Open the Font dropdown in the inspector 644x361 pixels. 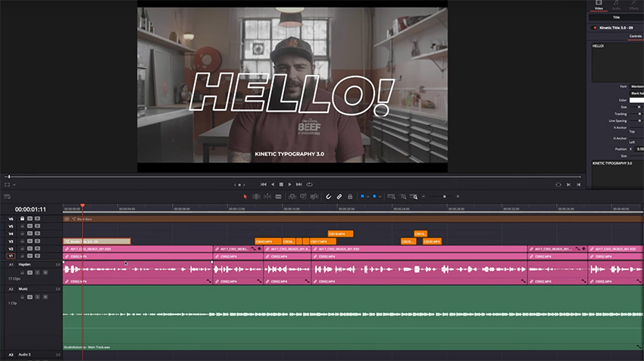[x=636, y=86]
